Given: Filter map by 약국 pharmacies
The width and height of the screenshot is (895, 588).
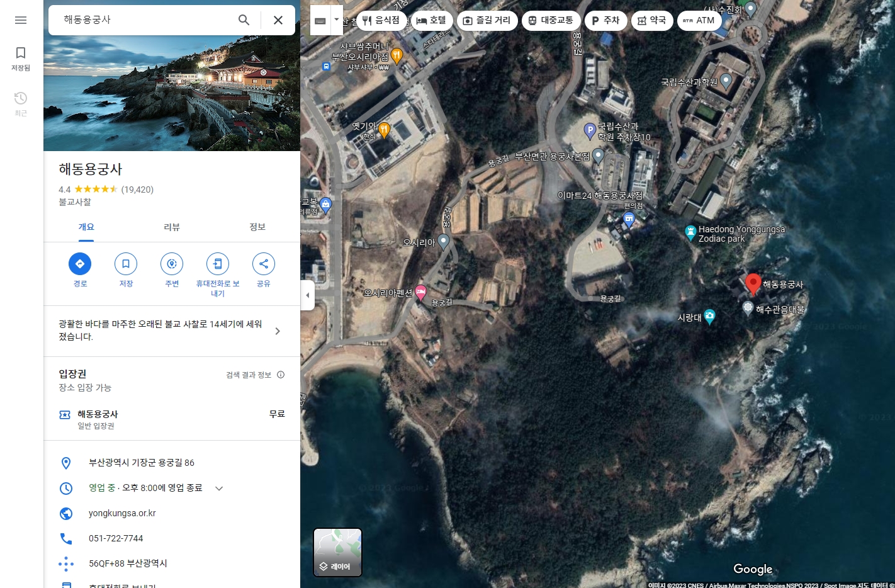Looking at the screenshot, I should point(652,21).
